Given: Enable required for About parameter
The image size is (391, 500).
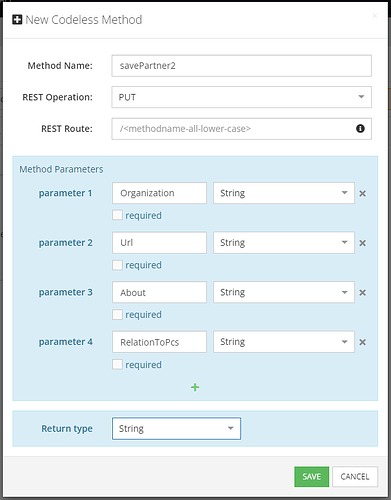Looking at the screenshot, I should coord(117,314).
